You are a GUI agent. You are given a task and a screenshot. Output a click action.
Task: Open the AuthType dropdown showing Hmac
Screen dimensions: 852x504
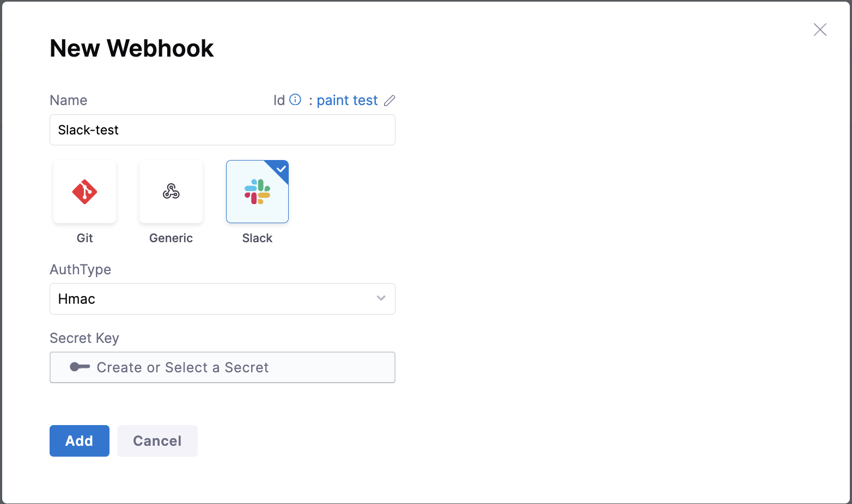coord(222,299)
